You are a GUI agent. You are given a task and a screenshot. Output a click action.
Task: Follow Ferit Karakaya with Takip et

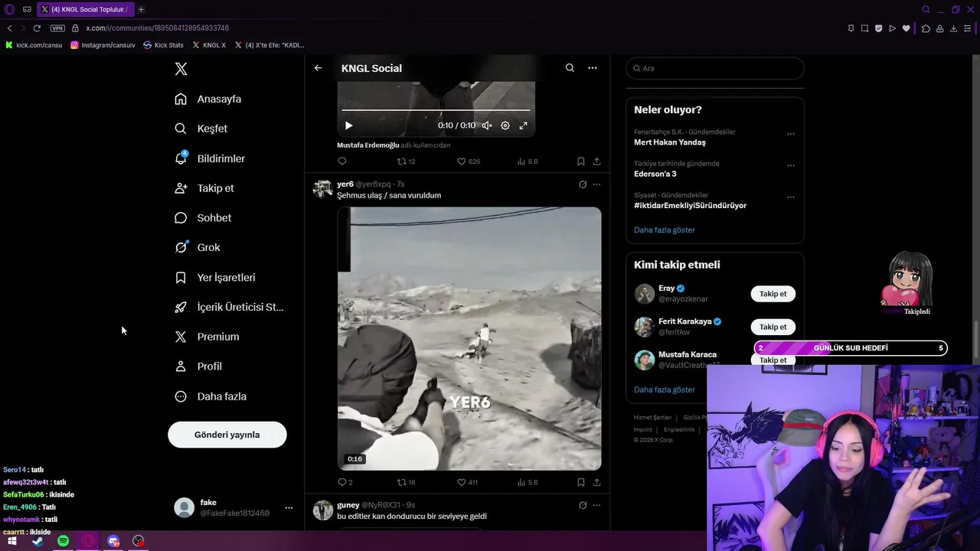(x=773, y=327)
